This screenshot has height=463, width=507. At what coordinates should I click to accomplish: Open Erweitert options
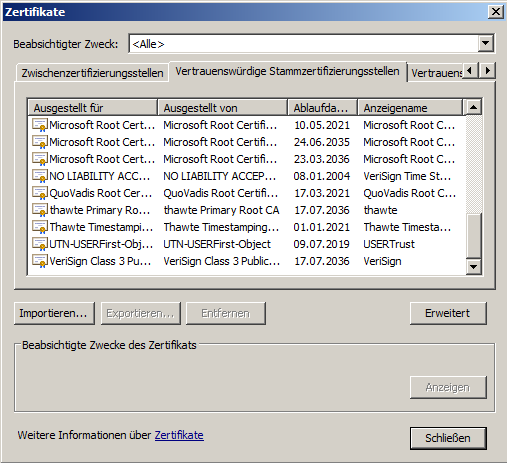pos(448,313)
